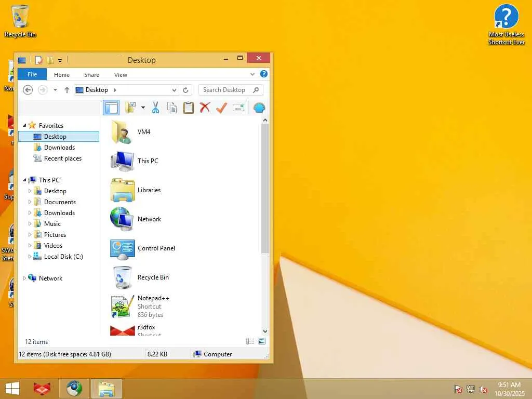Select the Notepad++ shortcut icon
The height and width of the screenshot is (399, 532).
tap(122, 307)
